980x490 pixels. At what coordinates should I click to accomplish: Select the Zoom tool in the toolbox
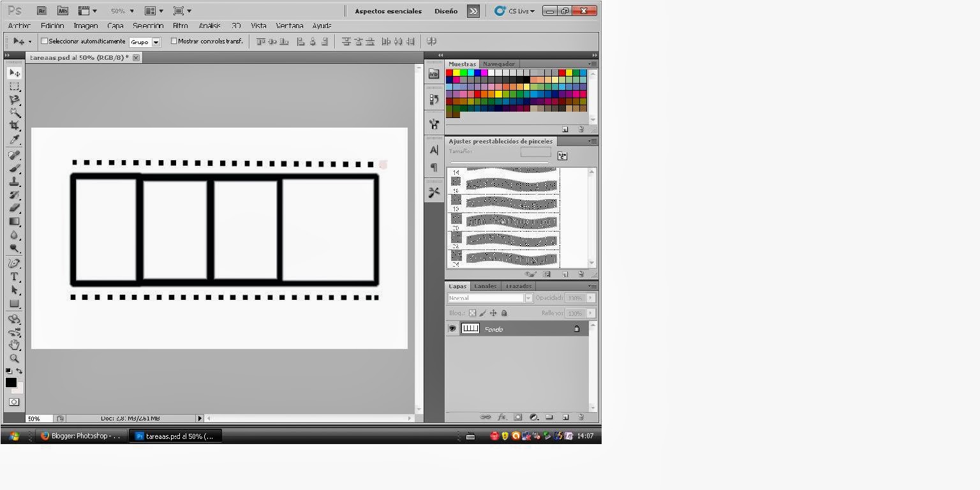(x=14, y=359)
